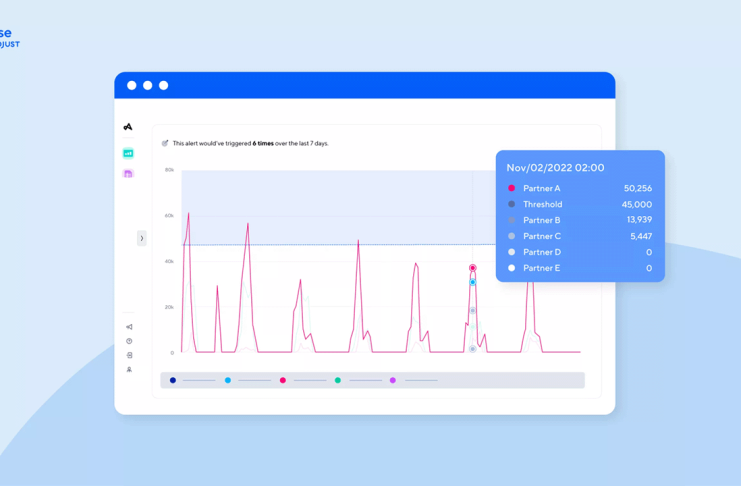Click the third white window dot in title bar

pos(164,86)
